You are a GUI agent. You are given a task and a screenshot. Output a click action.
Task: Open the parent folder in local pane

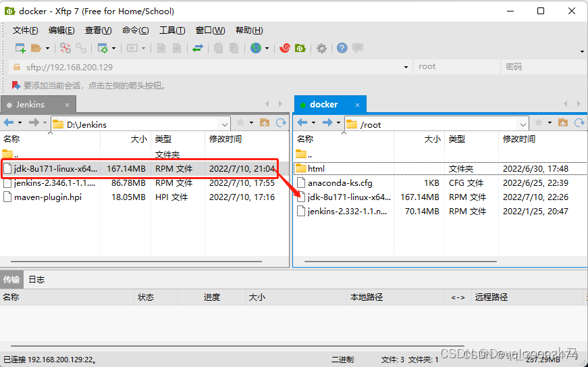point(9,155)
